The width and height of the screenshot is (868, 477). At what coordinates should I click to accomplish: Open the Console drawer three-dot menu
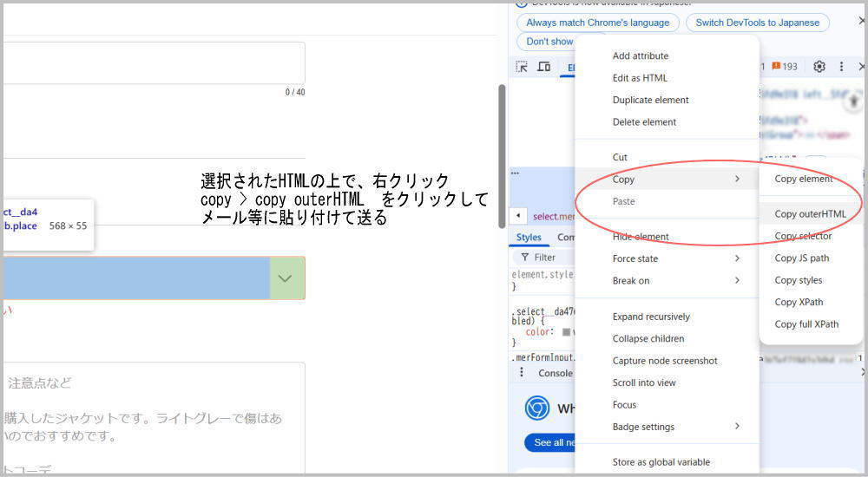pyautogui.click(x=522, y=372)
